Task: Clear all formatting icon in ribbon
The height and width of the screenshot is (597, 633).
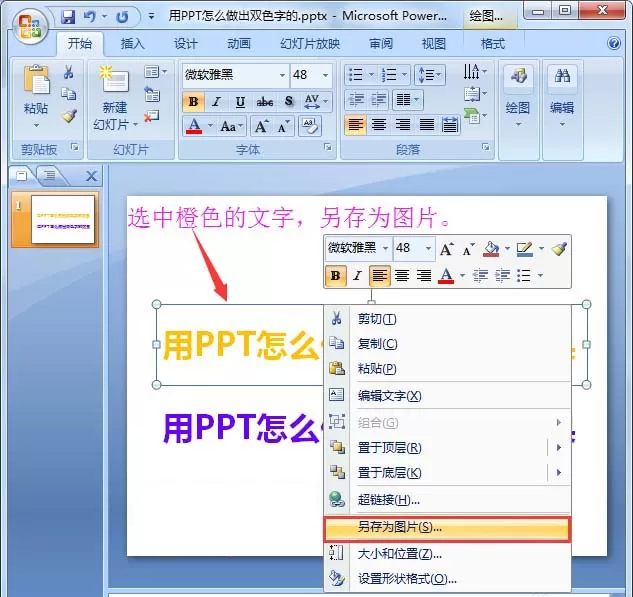Action: (310, 126)
